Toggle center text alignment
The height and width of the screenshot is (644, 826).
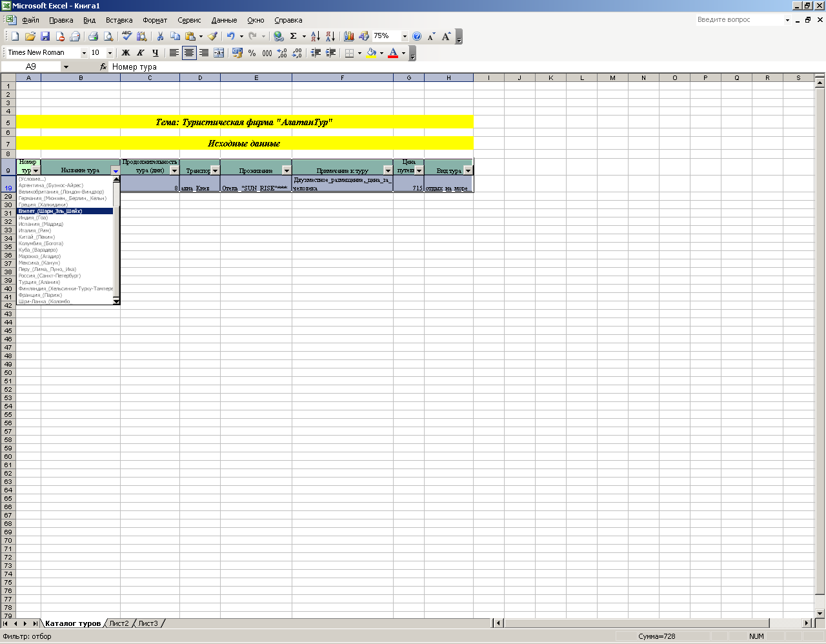(x=189, y=53)
